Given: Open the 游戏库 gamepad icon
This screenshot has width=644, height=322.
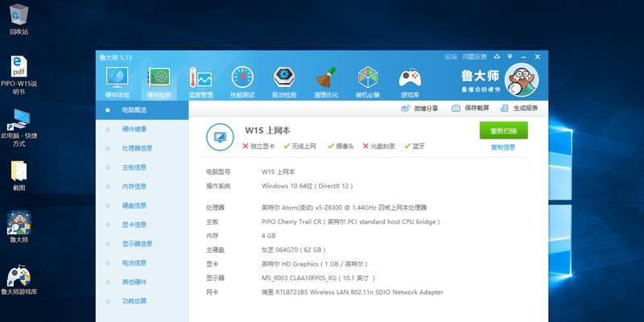Looking at the screenshot, I should (410, 83).
